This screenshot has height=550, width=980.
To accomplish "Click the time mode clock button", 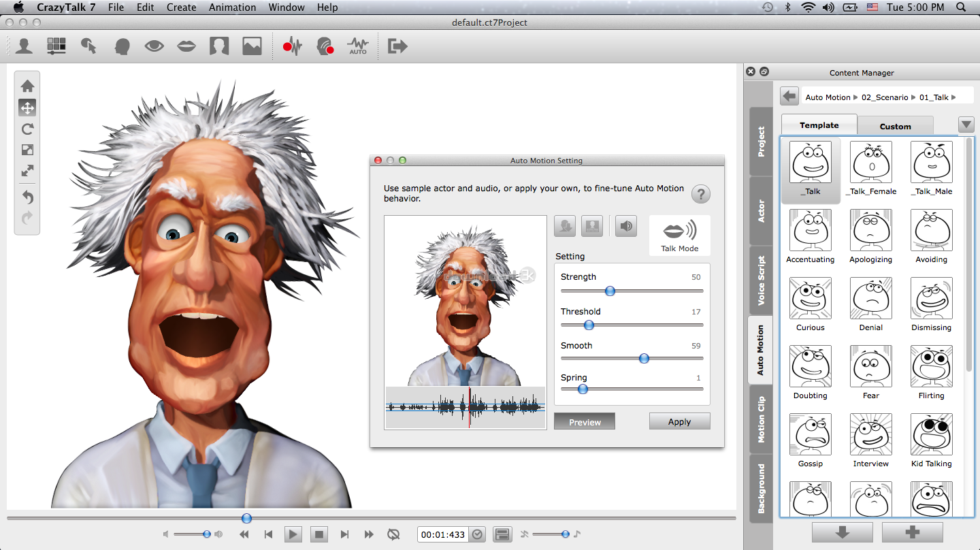I will click(478, 534).
